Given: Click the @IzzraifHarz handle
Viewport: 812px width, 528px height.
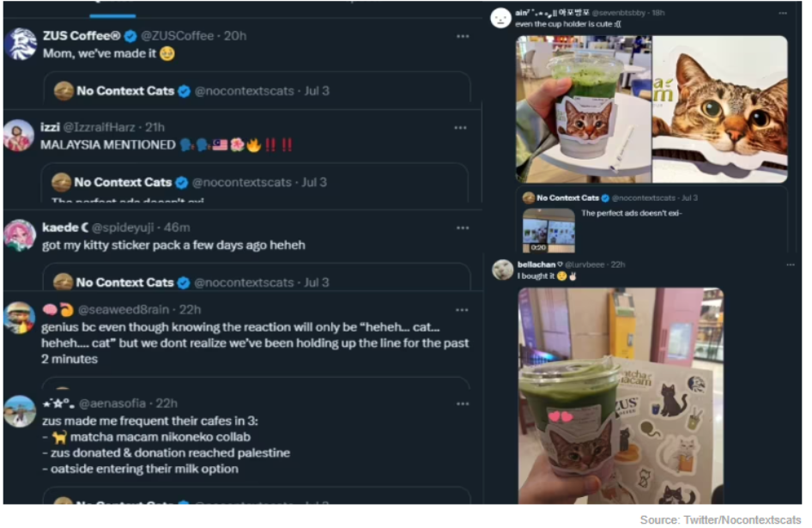Looking at the screenshot, I should (99, 127).
